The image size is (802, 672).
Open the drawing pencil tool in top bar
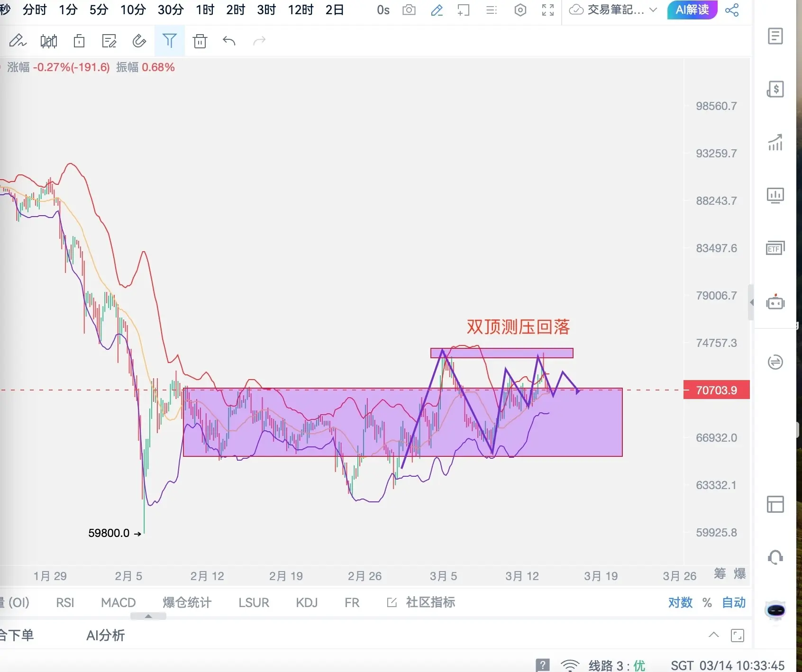click(437, 10)
